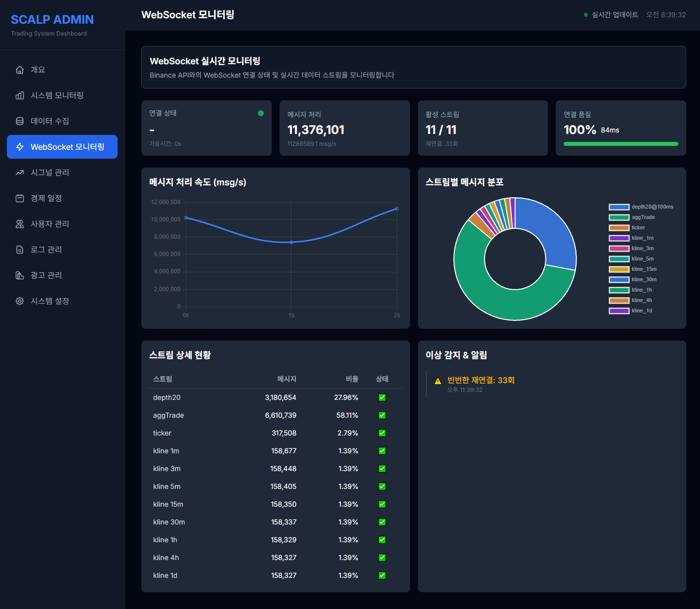This screenshot has height=609, width=700.
Task: Select the users icon for 사용자 관리
Action: click(19, 224)
